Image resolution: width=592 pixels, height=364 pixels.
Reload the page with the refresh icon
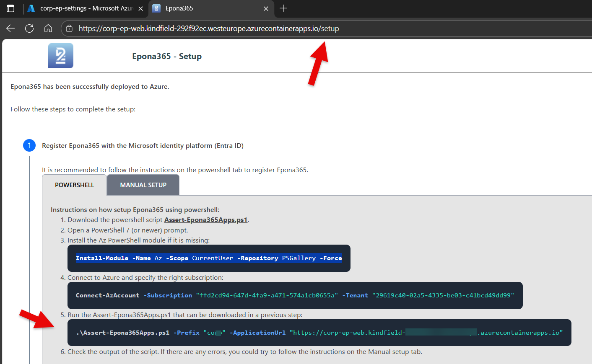point(29,28)
